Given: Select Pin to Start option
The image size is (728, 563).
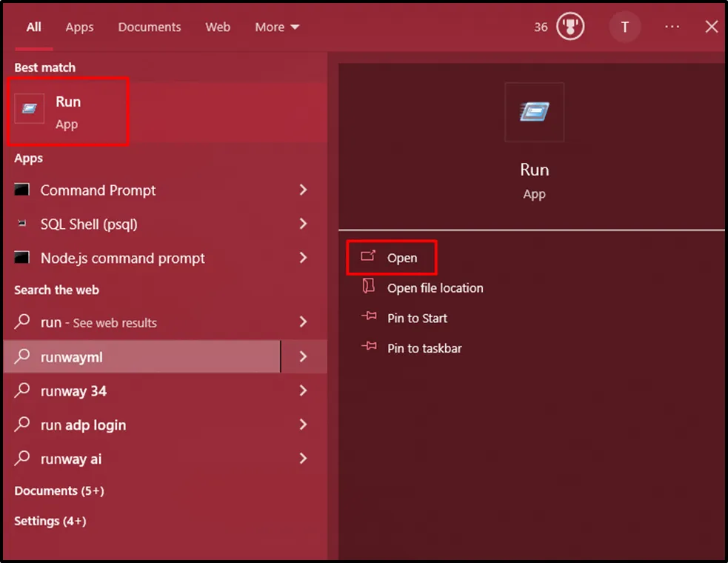Looking at the screenshot, I should (417, 319).
